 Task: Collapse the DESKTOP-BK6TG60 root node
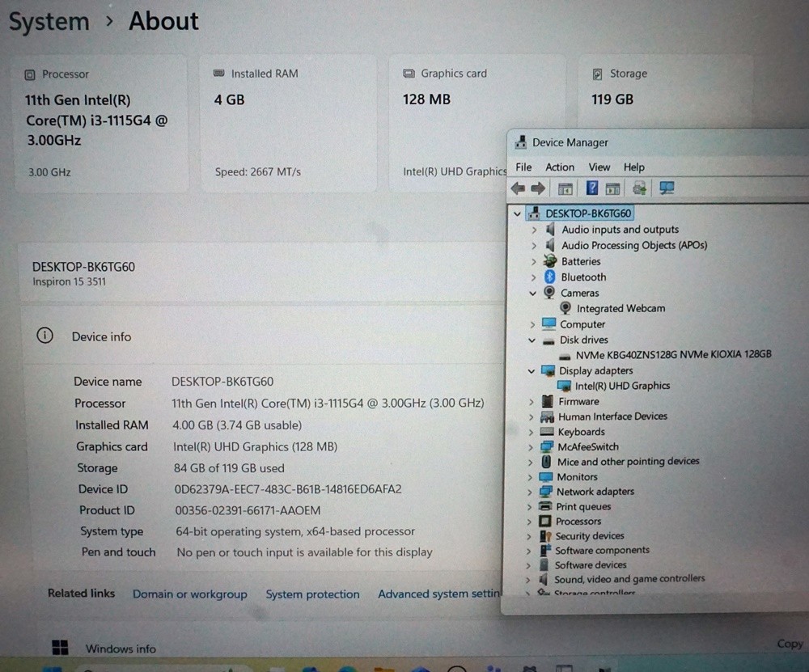click(x=517, y=213)
